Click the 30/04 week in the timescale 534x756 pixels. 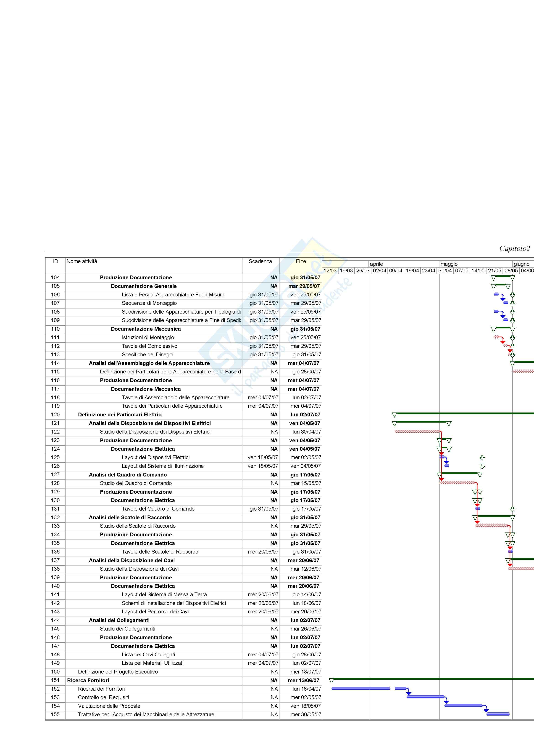coord(445,271)
